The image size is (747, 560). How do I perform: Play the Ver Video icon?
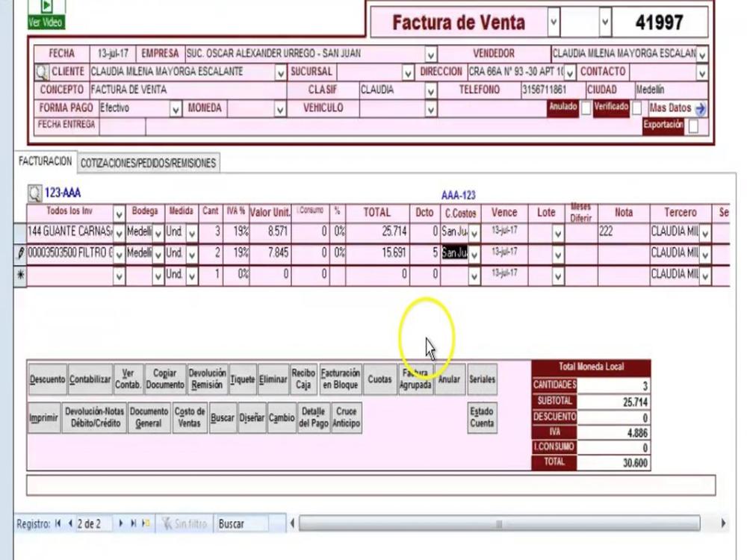coord(46,6)
